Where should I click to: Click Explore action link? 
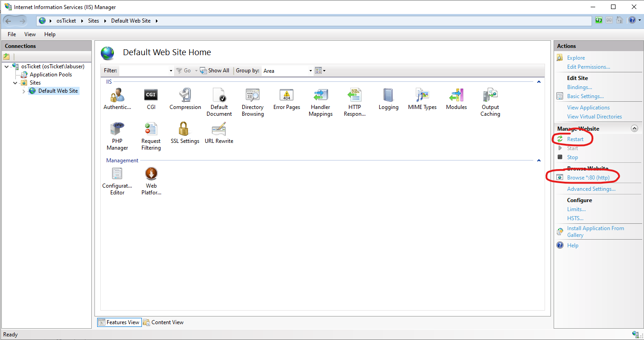[x=576, y=58]
